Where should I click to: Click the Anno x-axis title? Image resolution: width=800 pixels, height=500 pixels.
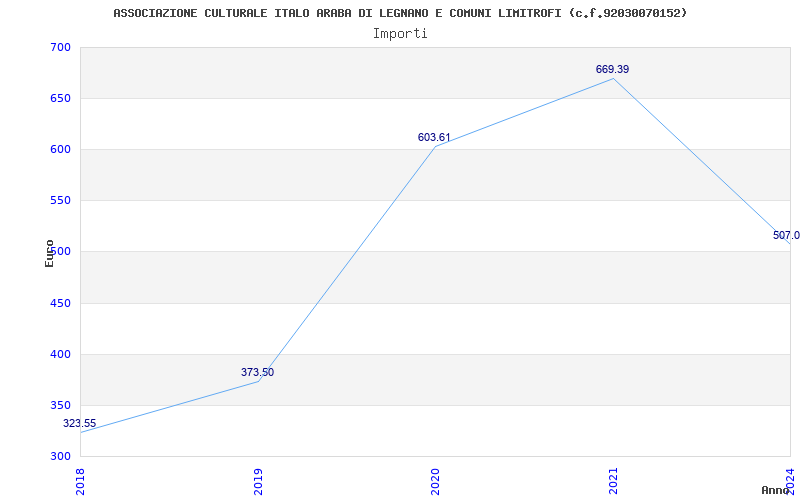click(x=775, y=490)
